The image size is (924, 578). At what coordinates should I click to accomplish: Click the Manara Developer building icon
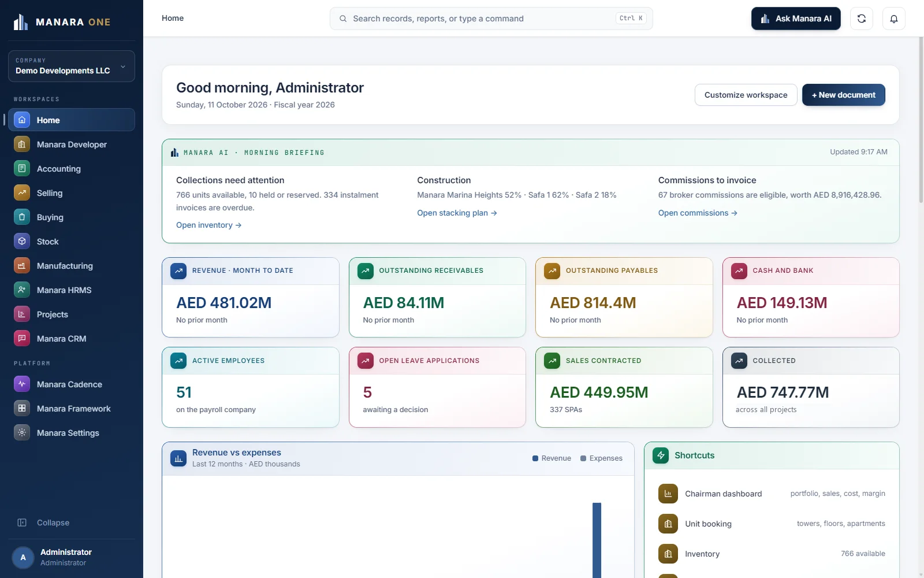pyautogui.click(x=22, y=144)
